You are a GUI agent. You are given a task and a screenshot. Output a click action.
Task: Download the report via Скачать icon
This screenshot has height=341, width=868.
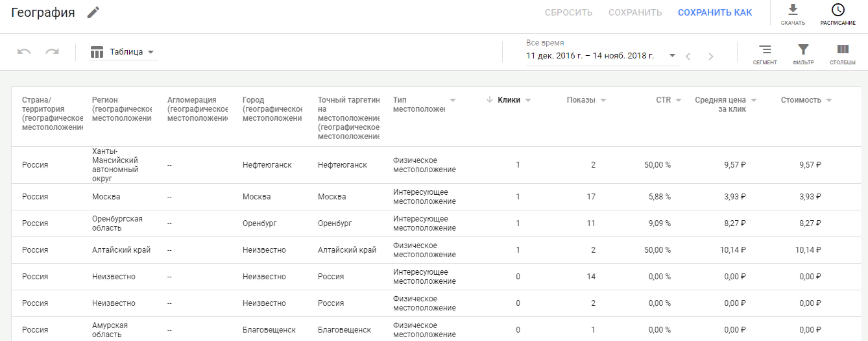pyautogui.click(x=793, y=10)
